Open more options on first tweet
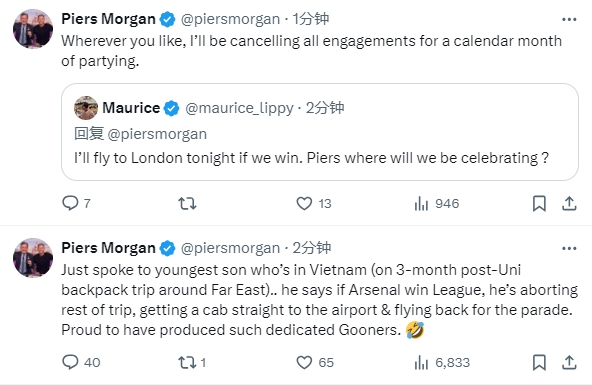 (569, 19)
